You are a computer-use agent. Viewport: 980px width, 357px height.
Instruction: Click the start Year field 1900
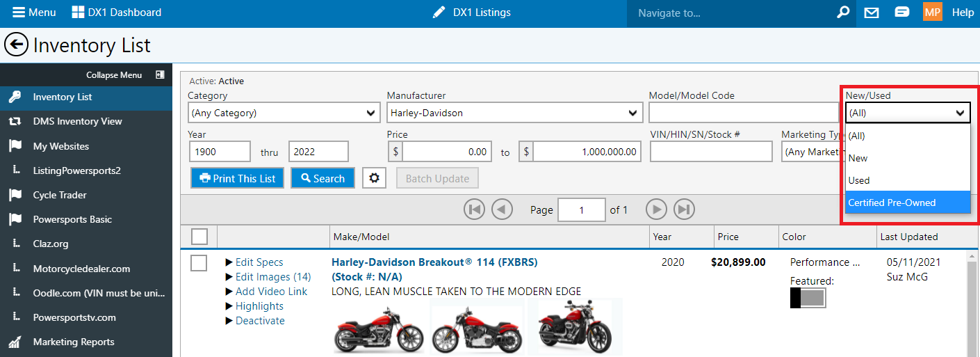tap(220, 152)
